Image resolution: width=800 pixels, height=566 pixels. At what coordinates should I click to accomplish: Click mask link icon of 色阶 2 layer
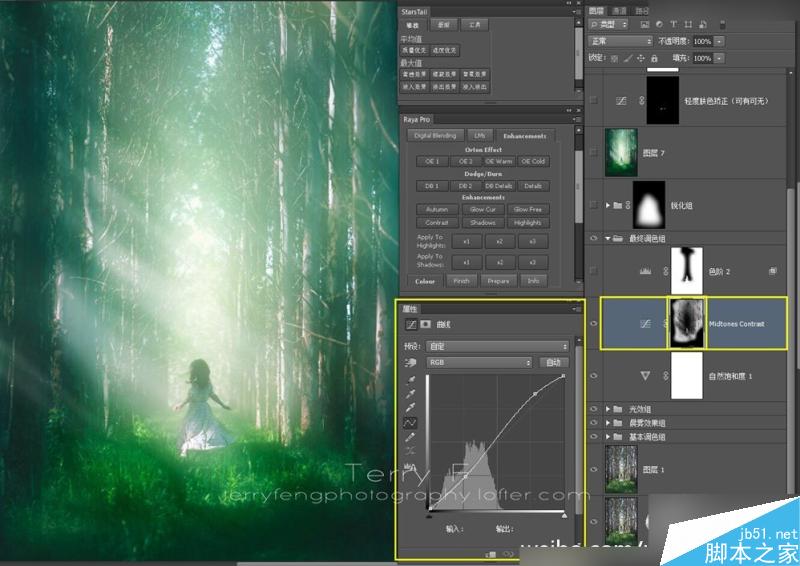[665, 271]
